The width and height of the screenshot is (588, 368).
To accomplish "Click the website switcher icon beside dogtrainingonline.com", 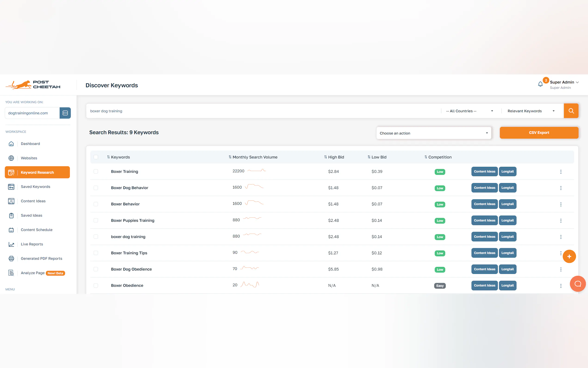I will pos(65,113).
